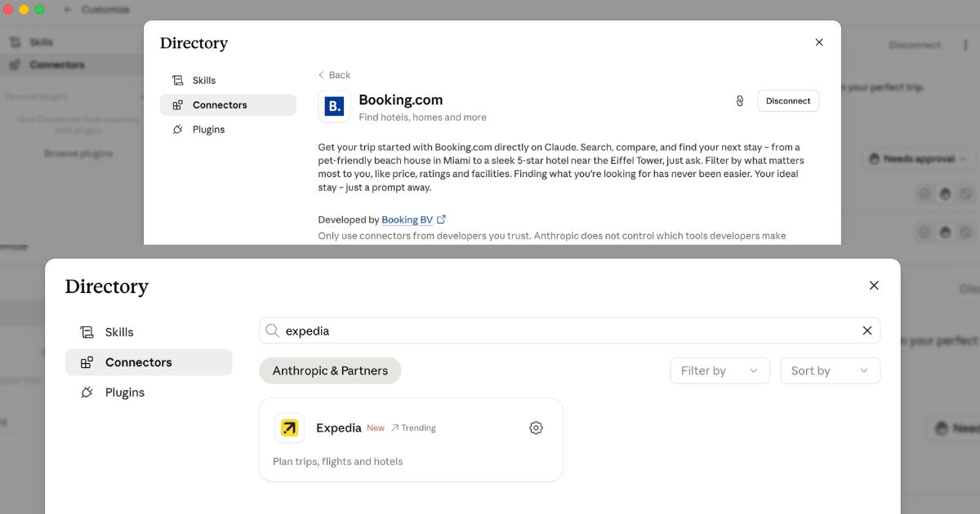This screenshot has width=980, height=514.
Task: Click the magnifying glass search icon
Action: point(273,330)
